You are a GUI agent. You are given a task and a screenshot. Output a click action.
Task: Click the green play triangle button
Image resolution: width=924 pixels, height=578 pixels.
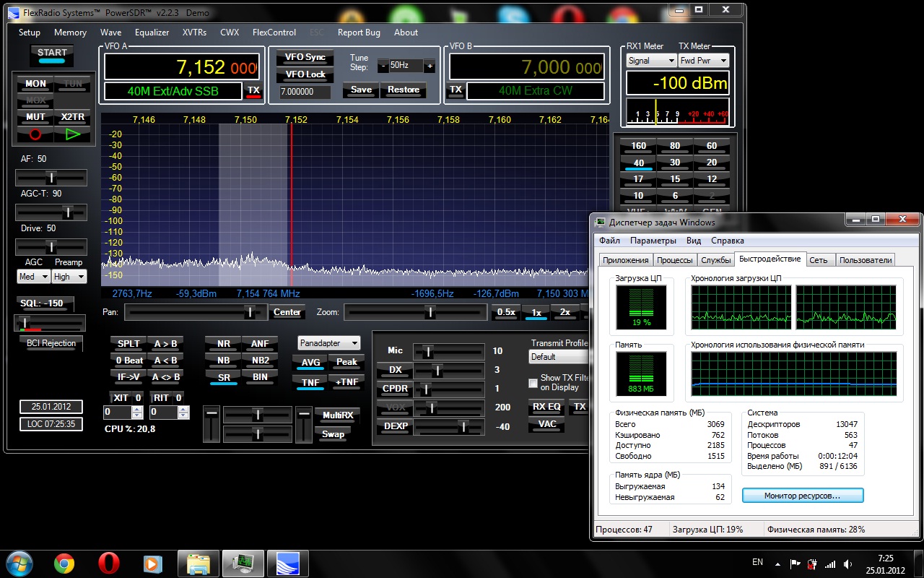pos(73,134)
